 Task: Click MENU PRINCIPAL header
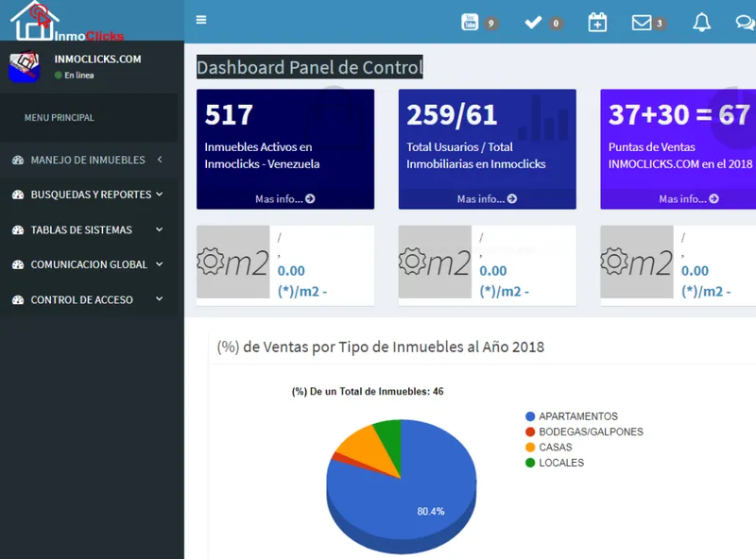pyautogui.click(x=60, y=118)
